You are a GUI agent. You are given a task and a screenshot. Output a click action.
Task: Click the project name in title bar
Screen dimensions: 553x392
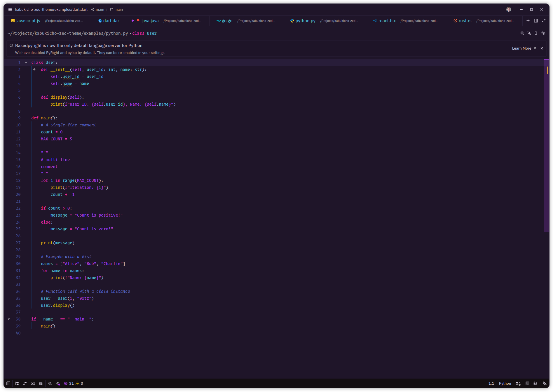pyautogui.click(x=51, y=9)
